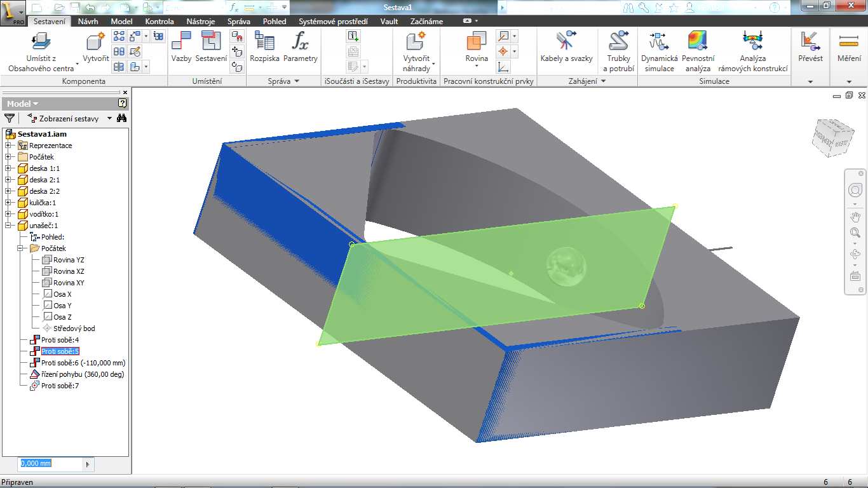Click the open file icon in quick access
This screenshot has height=488, width=868.
[x=60, y=8]
